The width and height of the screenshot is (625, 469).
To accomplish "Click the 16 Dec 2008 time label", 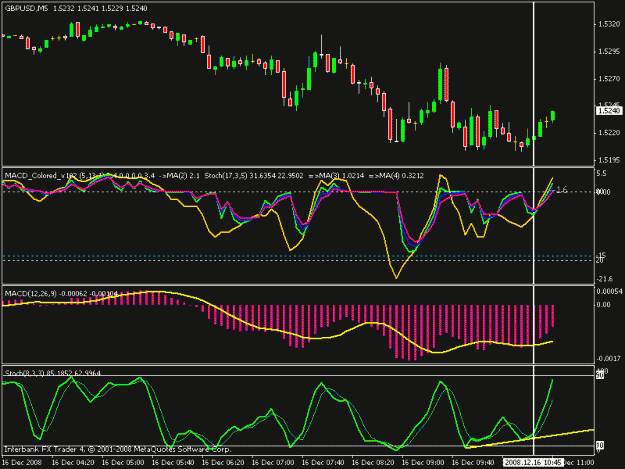I will pyautogui.click(x=22, y=463).
